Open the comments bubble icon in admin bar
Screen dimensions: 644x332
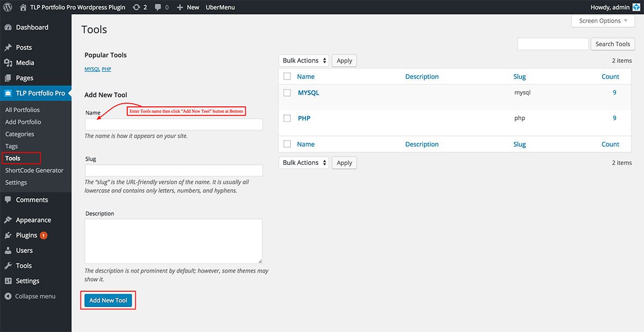(158, 8)
